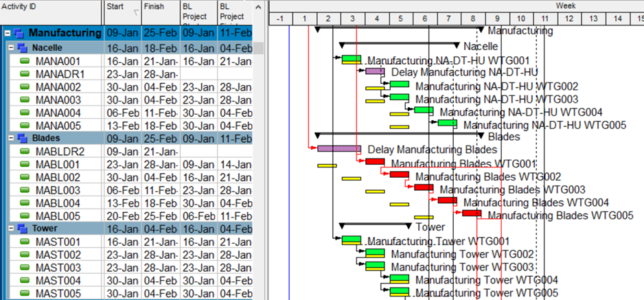Click the Manufacturing WBS band icon
The image size is (644, 300).
pos(20,33)
